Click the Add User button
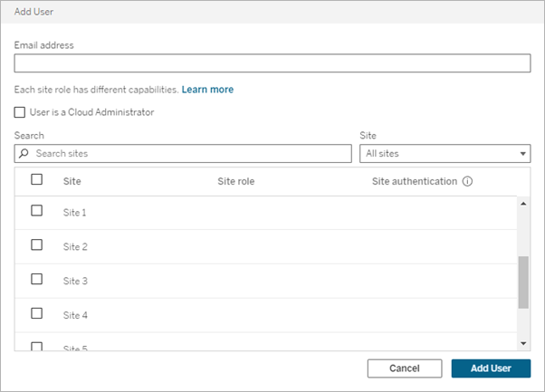 (x=491, y=368)
